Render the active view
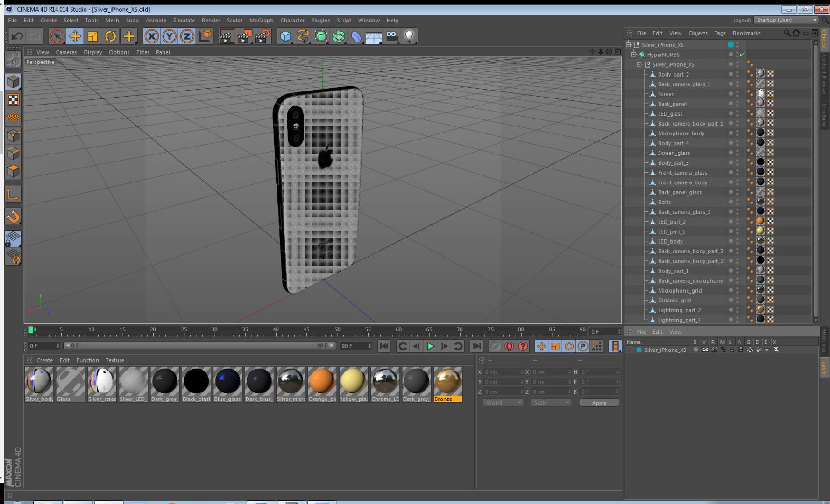830x504 pixels. [227, 36]
